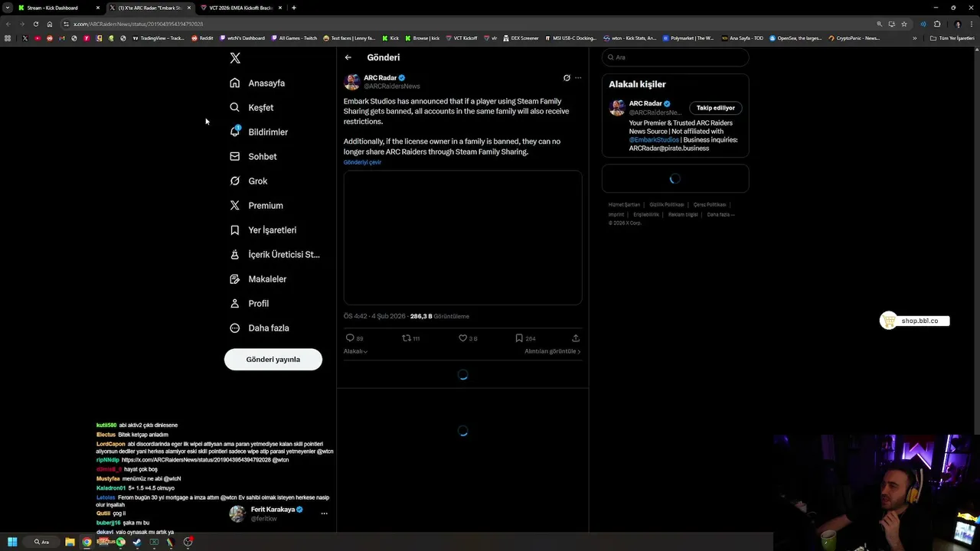
Task: Click the Ara search field on X
Action: [675, 57]
